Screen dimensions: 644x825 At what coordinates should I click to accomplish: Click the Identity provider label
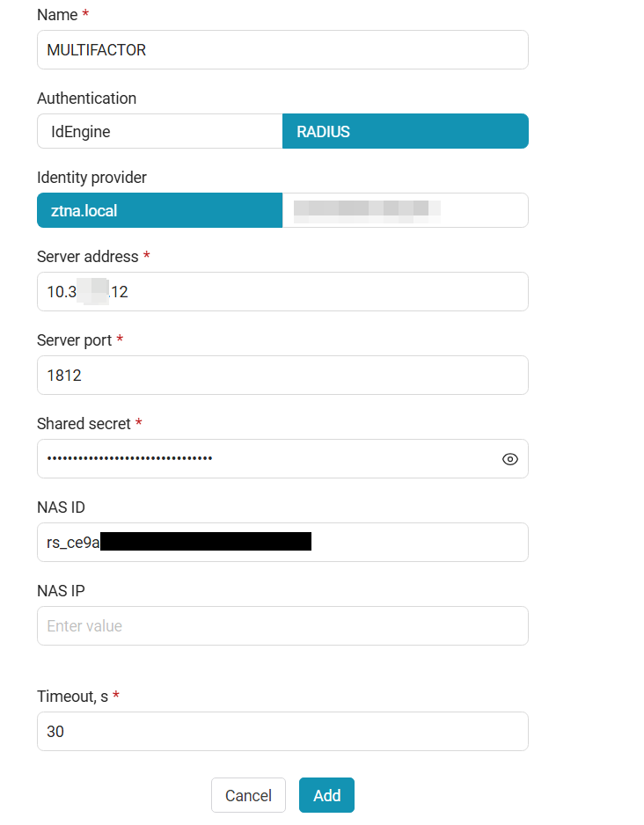click(91, 178)
